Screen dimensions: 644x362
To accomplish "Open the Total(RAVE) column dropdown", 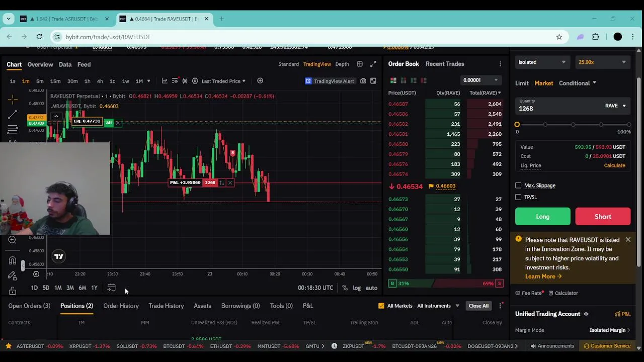I will coord(485,93).
